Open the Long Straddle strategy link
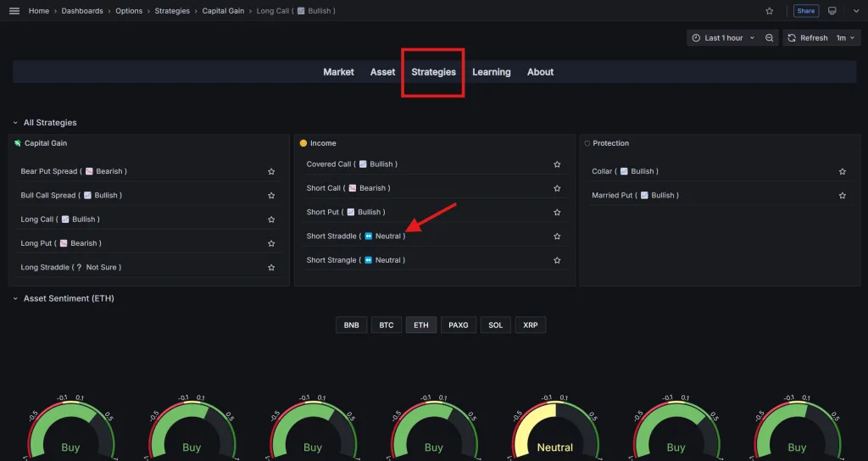Viewport: 868px width, 461px height. coord(70,267)
